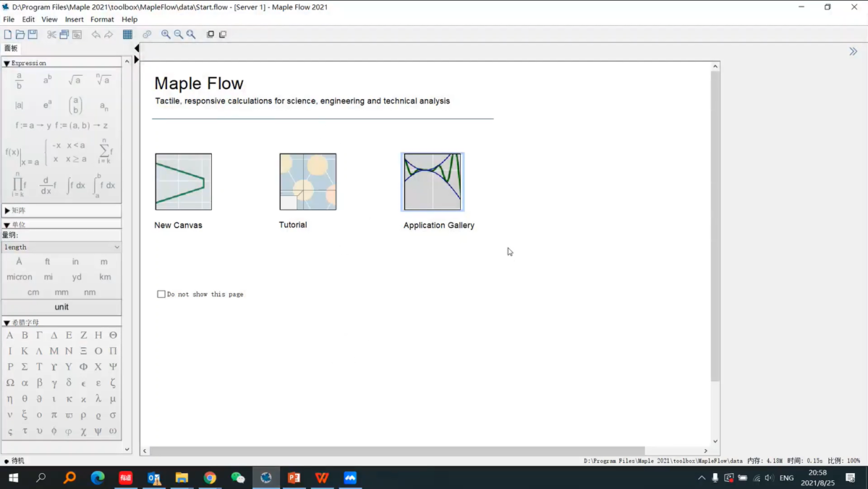Click the document vertical scrollbar

coord(715,226)
